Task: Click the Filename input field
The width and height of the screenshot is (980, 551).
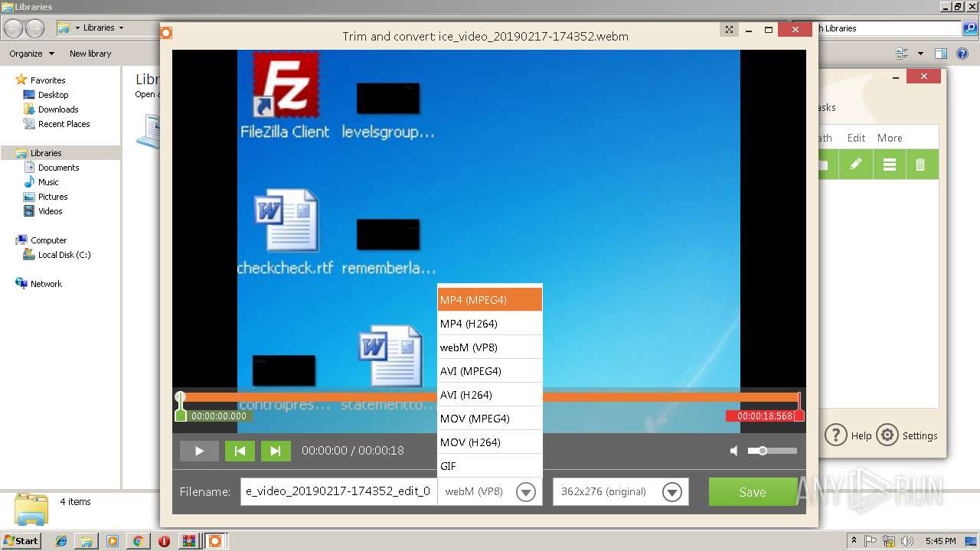Action: coord(338,491)
